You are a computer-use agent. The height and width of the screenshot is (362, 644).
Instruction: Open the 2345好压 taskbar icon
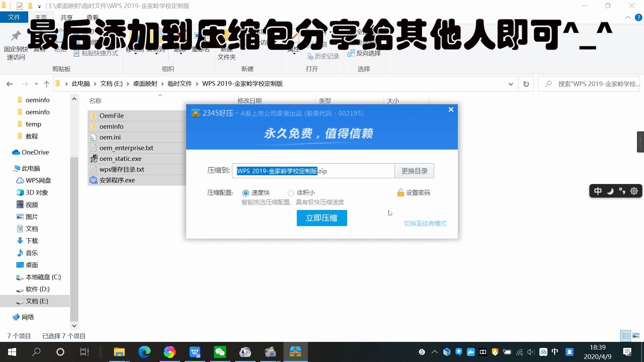pyautogui.click(x=296, y=352)
